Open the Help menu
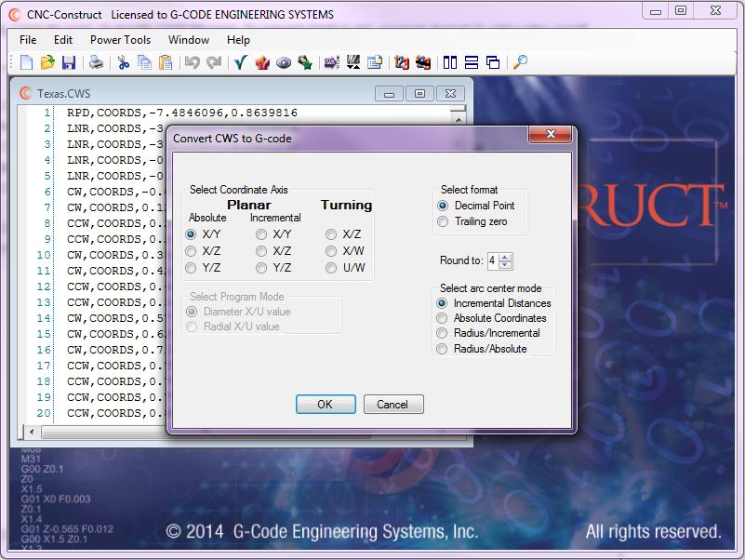This screenshot has width=745, height=560. (238, 40)
